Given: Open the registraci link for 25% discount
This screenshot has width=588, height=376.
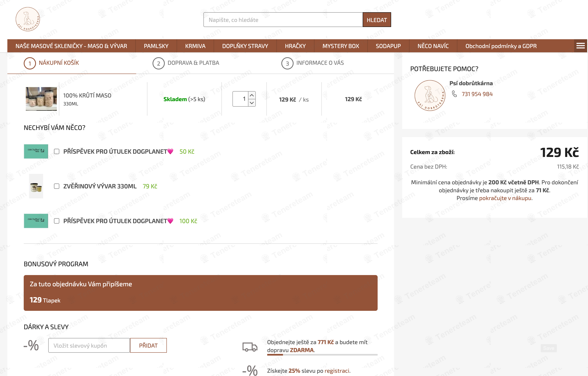Looking at the screenshot, I should 337,371.
